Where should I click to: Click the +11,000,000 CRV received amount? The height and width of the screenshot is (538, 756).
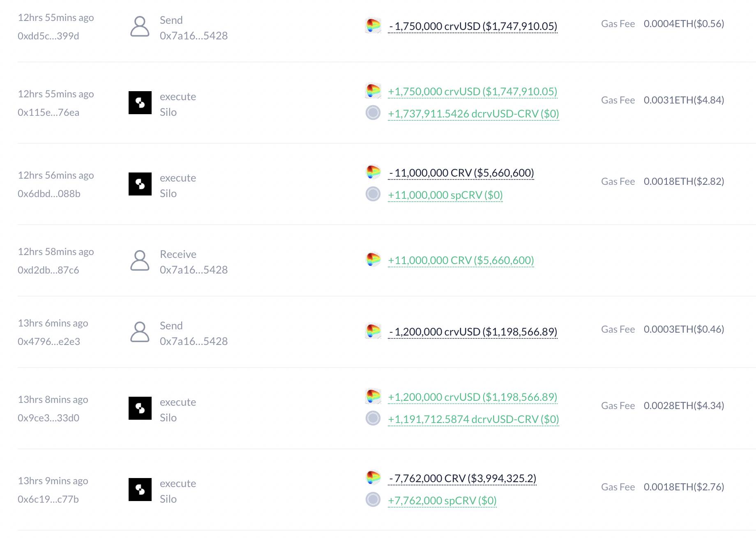pyautogui.click(x=461, y=260)
